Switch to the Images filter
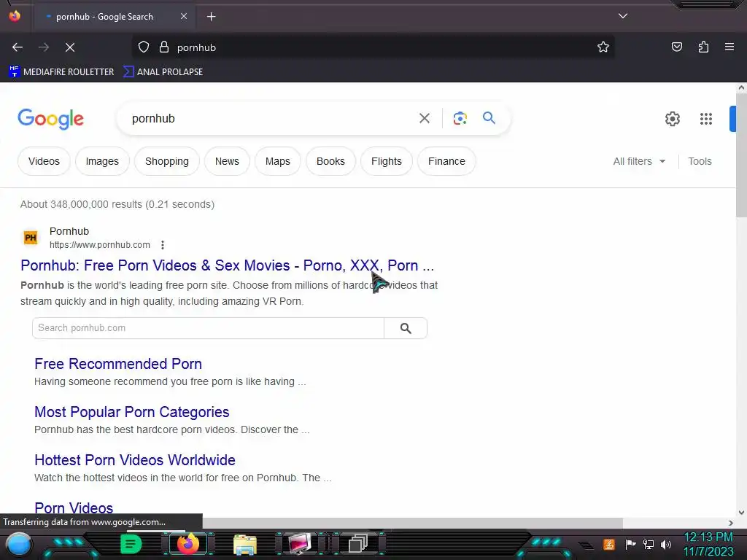Viewport: 747px width, 560px height. click(x=102, y=161)
